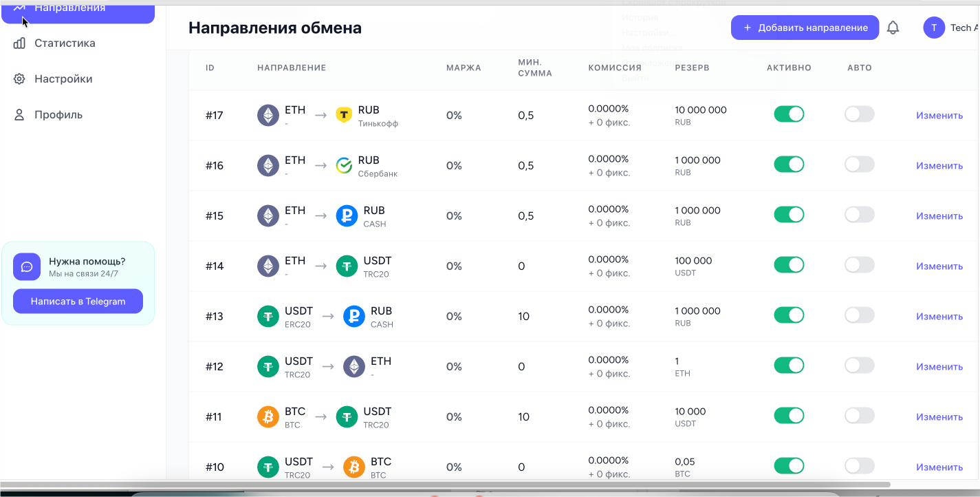Click the Tech user avatar icon

tap(933, 28)
